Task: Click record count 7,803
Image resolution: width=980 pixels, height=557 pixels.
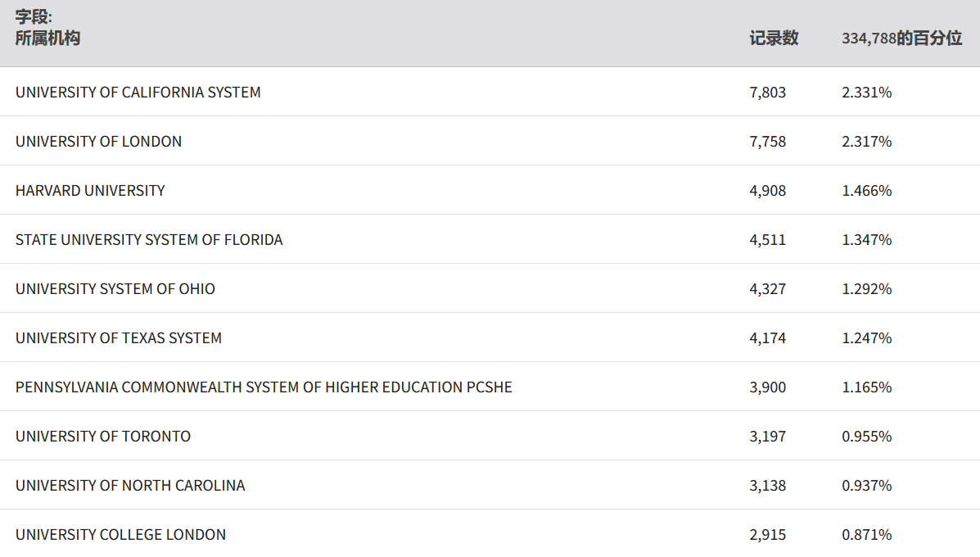Action: 767,93
